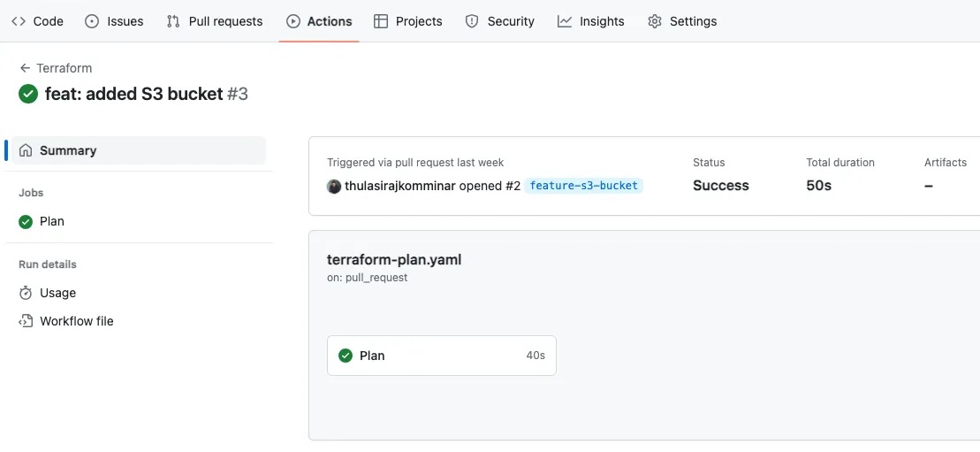Select the Actions tab
Screen dimensions: 980x452
click(x=319, y=21)
